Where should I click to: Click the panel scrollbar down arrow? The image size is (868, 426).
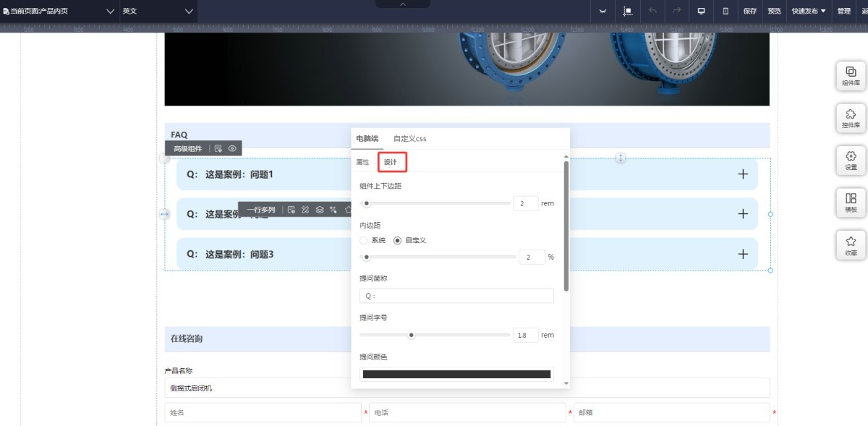pos(566,383)
